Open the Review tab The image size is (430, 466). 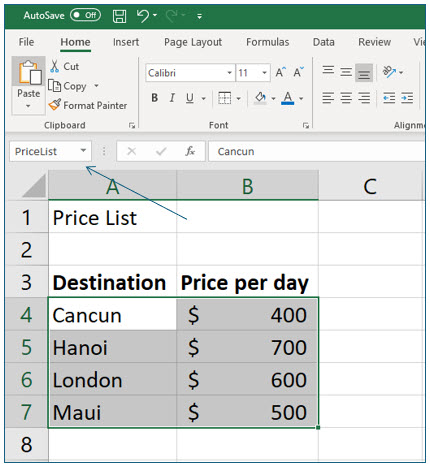pos(374,42)
